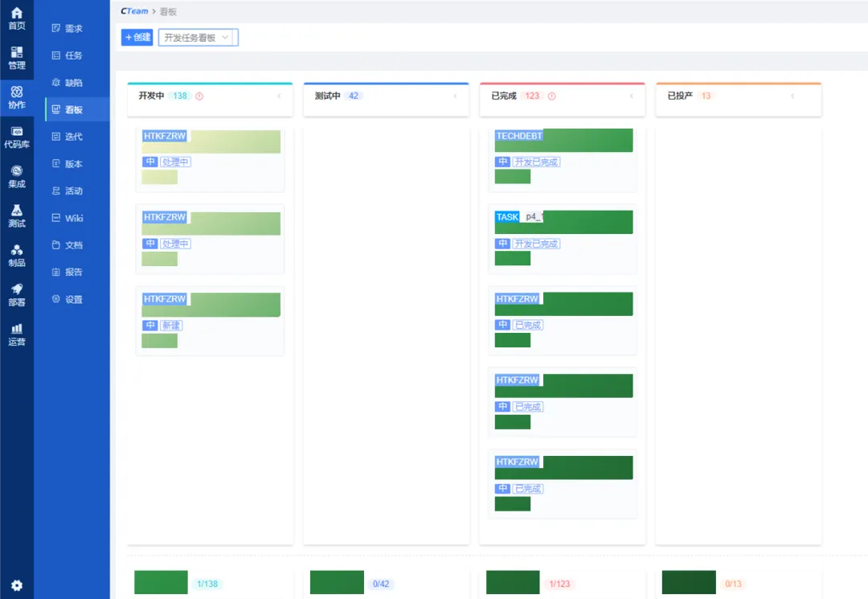Click the CTeam breadcrumb link

click(134, 11)
